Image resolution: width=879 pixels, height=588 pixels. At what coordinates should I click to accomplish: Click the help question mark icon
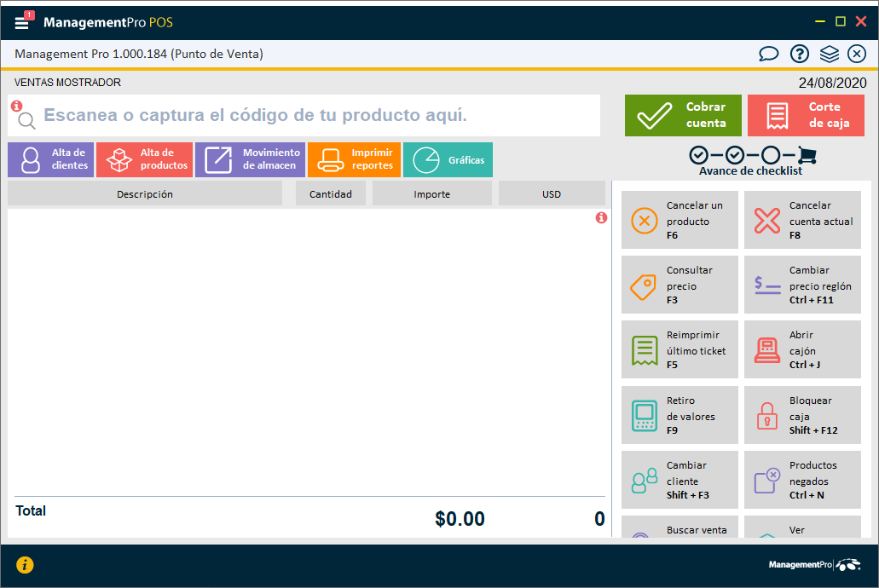tap(800, 54)
